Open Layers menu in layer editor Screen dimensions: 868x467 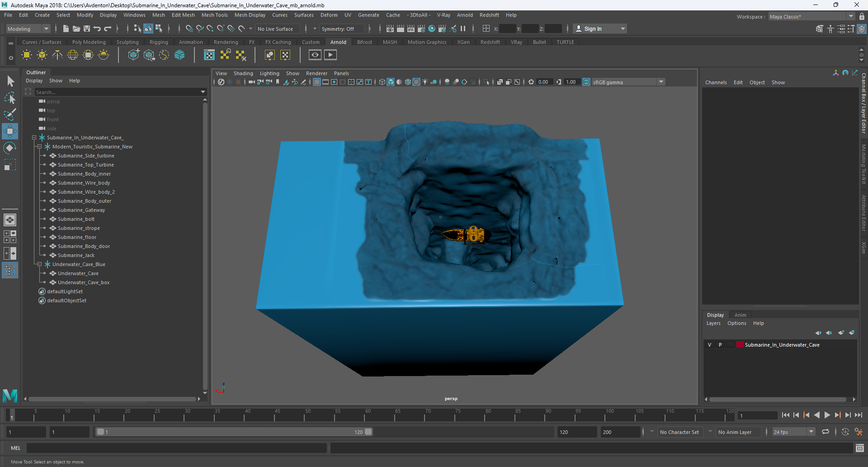pyautogui.click(x=713, y=323)
